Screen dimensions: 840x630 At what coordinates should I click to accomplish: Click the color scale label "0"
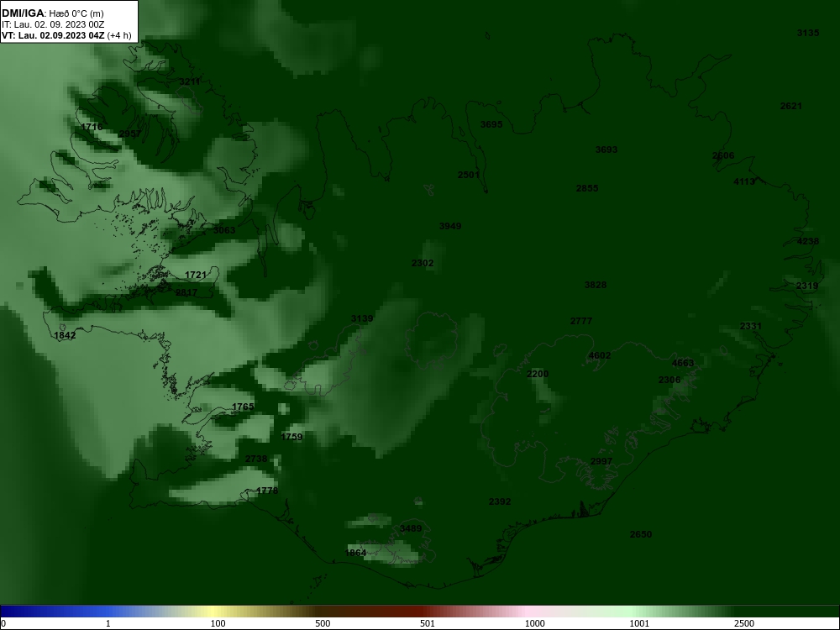coord(3,623)
